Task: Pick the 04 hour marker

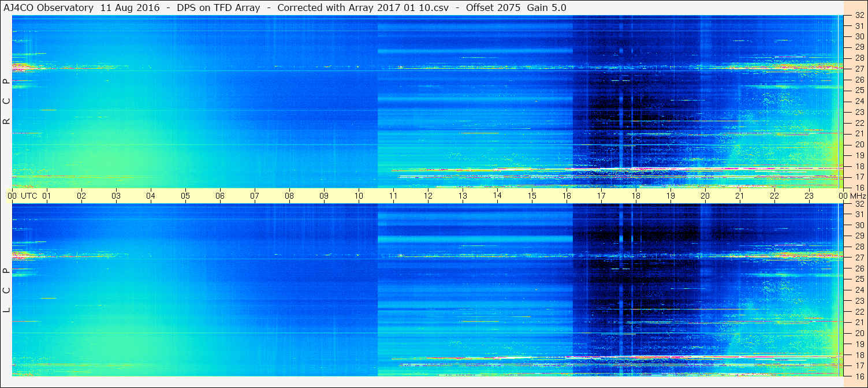Action: (x=151, y=196)
